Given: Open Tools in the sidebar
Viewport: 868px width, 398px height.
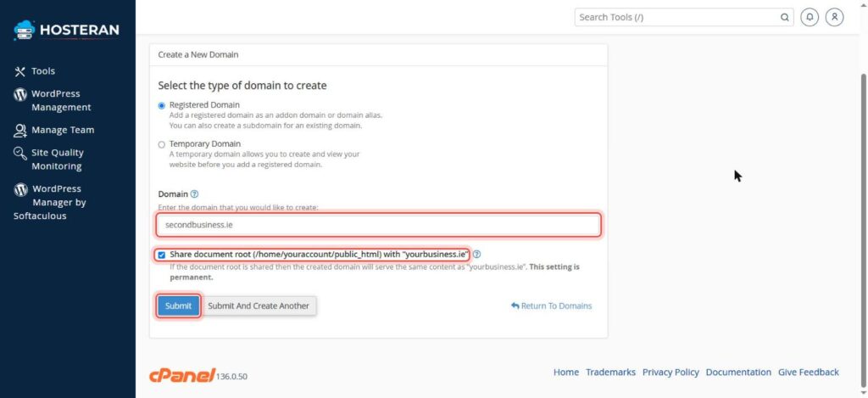Looking at the screenshot, I should (34, 71).
